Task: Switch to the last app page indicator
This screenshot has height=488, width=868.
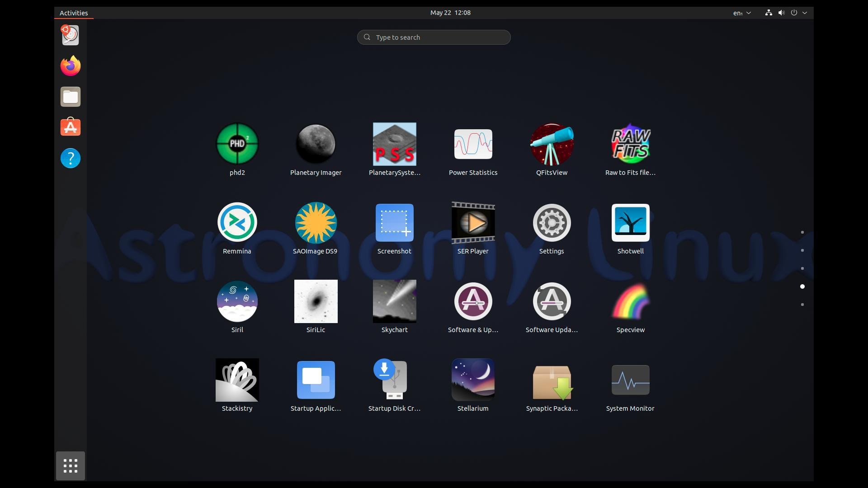Action: (802, 305)
